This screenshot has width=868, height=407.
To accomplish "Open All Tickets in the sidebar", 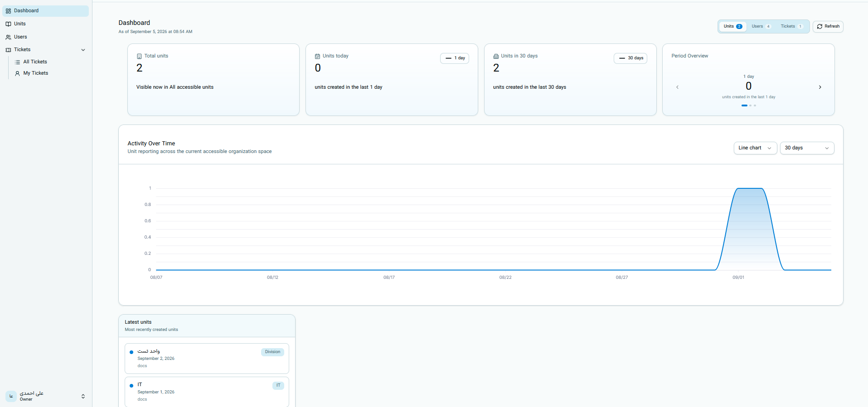I will [50, 62].
